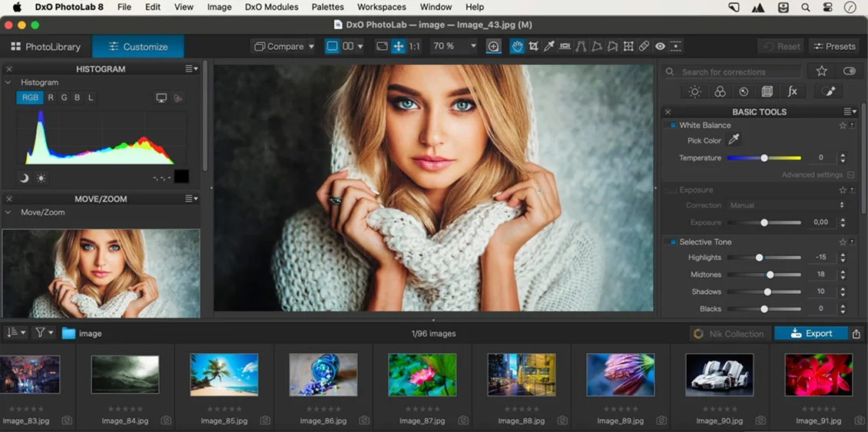Click the Pick Color eyedropper

pos(734,140)
